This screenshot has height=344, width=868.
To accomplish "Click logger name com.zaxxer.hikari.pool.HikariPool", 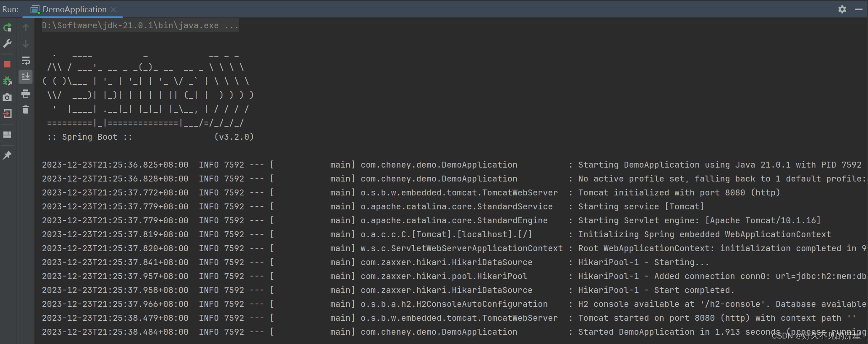I will [444, 276].
